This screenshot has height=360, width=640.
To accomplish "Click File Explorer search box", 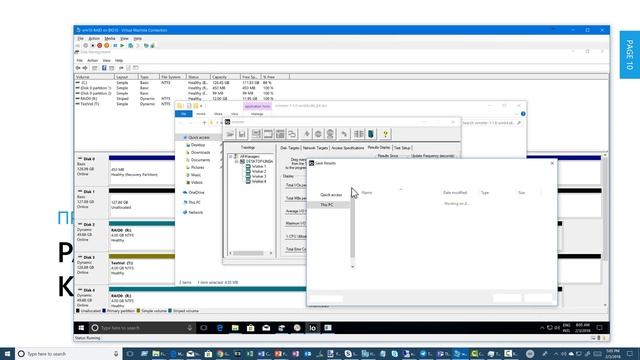I will (491, 122).
